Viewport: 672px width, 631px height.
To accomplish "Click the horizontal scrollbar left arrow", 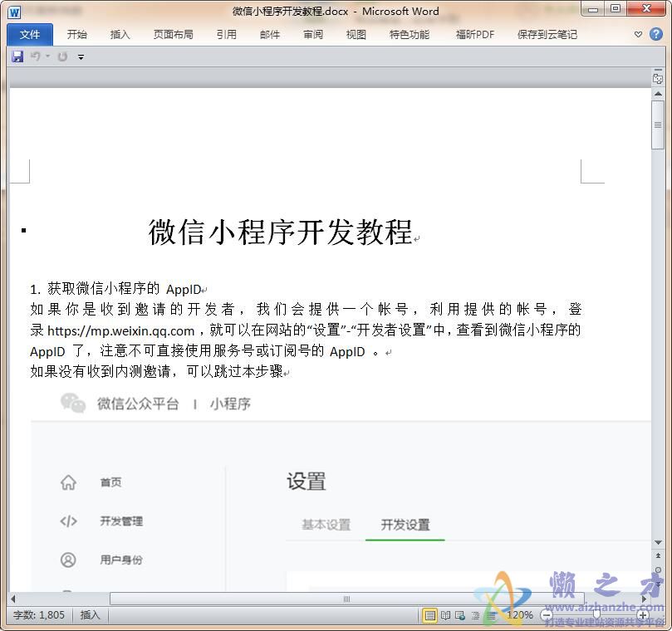I will pos(12,599).
